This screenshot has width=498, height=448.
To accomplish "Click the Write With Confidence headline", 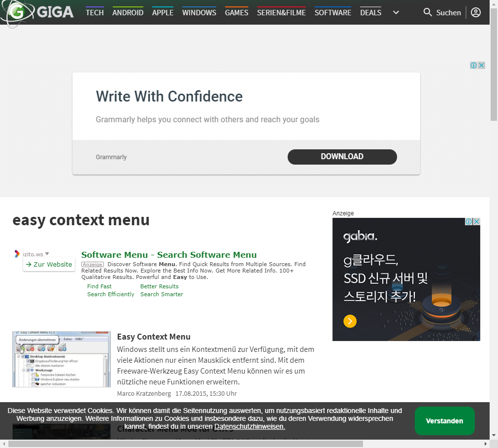I will click(x=169, y=96).
